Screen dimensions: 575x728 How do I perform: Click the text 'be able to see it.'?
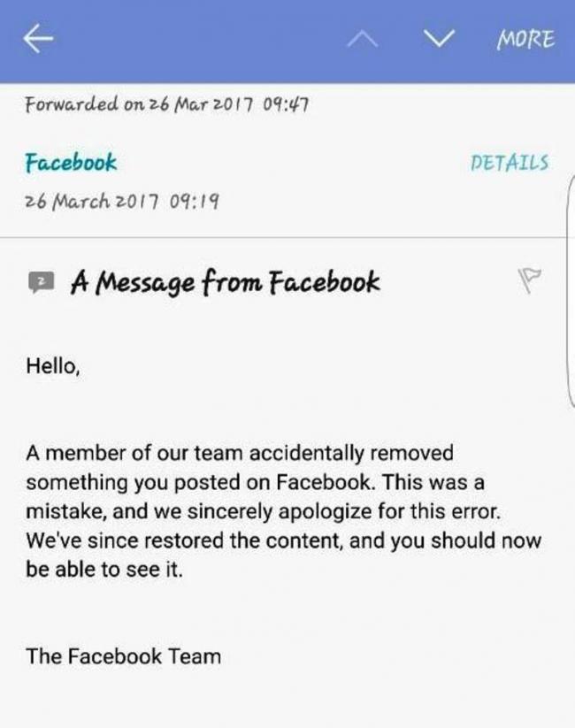click(x=104, y=571)
